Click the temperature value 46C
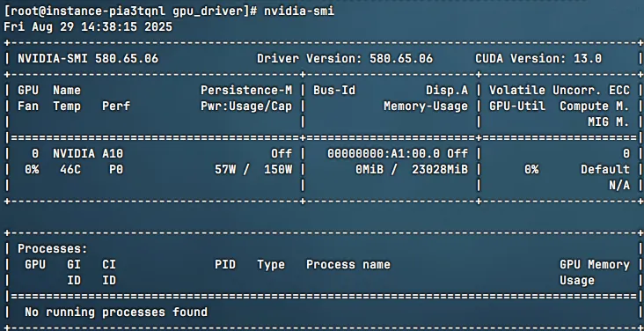This screenshot has width=644, height=331. click(x=70, y=169)
